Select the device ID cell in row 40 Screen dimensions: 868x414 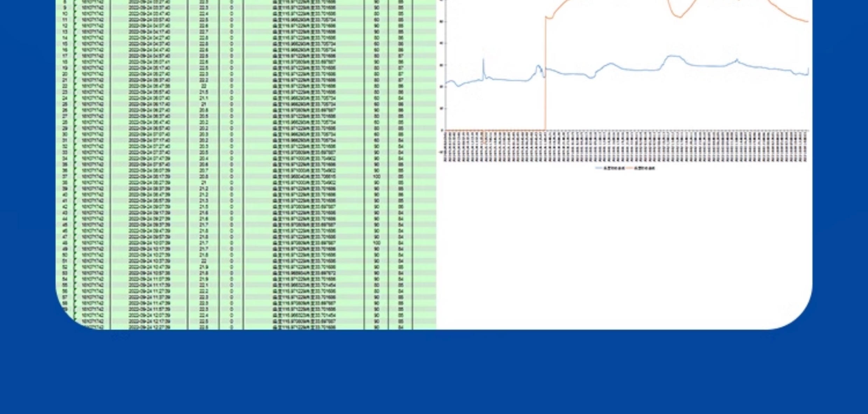(x=92, y=194)
